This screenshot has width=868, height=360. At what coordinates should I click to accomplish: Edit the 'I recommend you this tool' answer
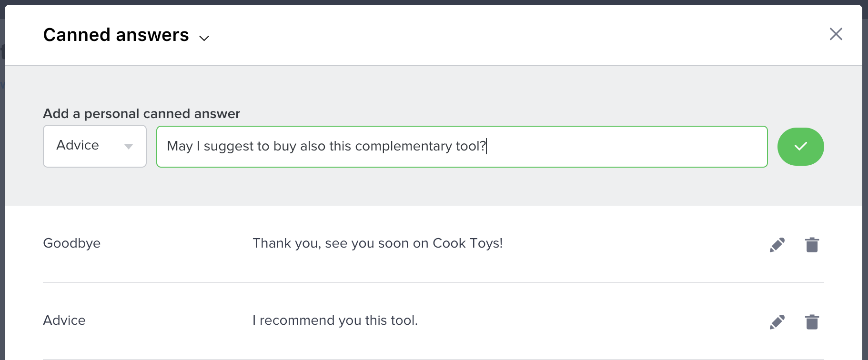pyautogui.click(x=777, y=322)
